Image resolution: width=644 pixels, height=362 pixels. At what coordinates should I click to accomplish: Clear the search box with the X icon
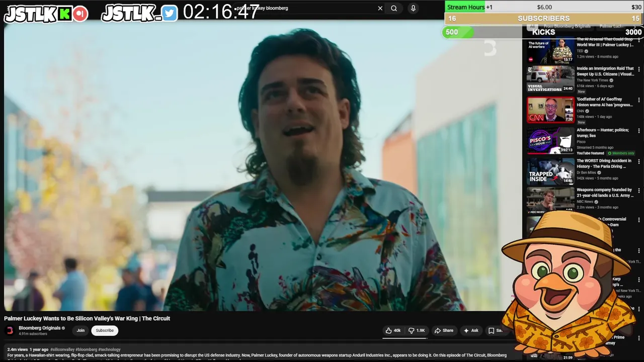[380, 8]
